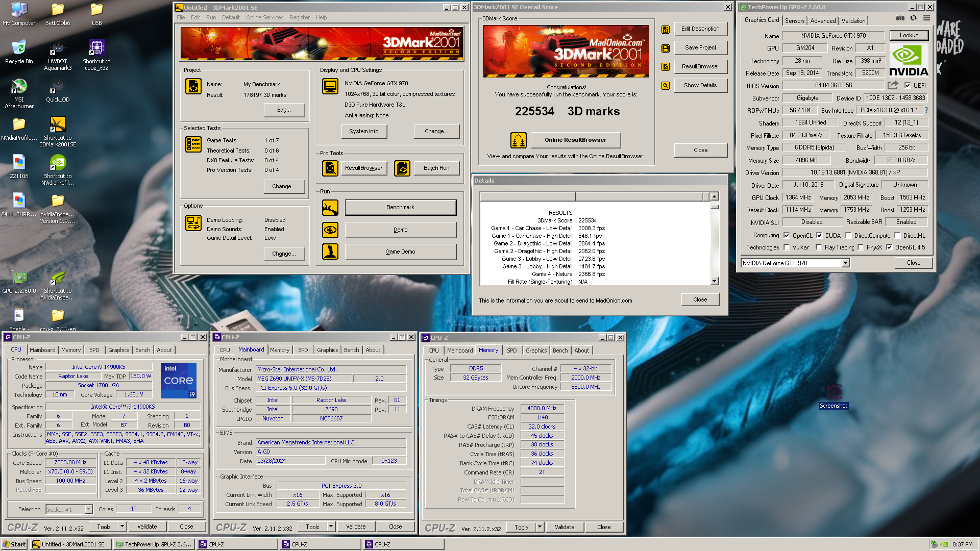Click the Save Project button

[x=700, y=47]
